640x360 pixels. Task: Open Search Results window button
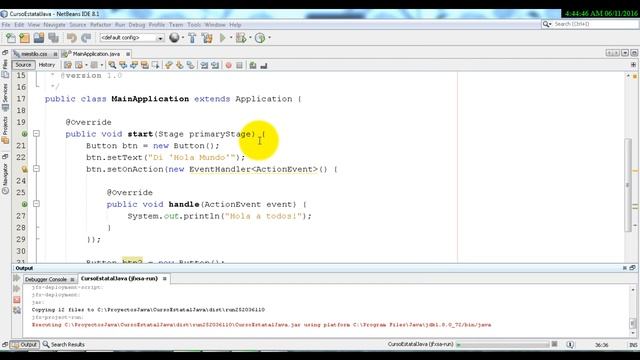pyautogui.click(x=64, y=344)
